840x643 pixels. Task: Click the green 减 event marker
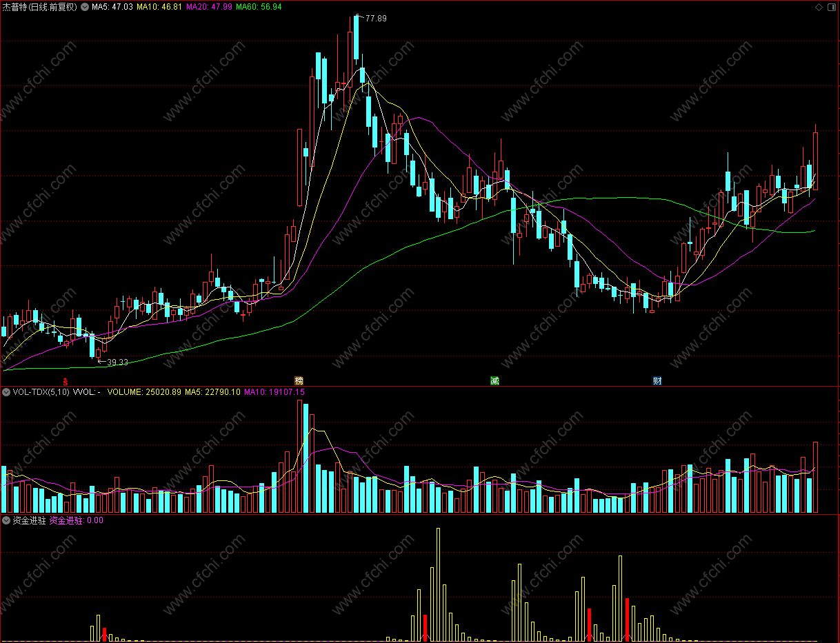tap(494, 380)
